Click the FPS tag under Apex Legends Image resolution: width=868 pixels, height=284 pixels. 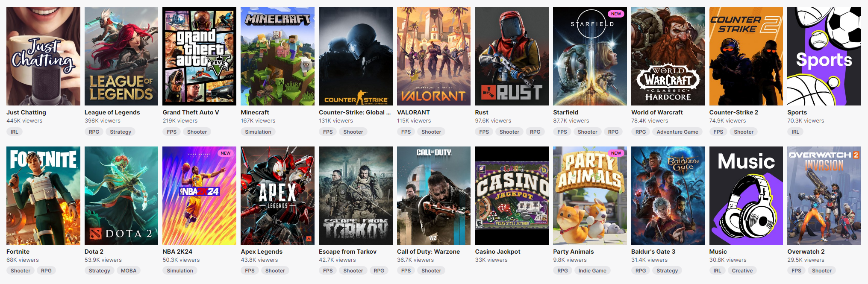coord(250,271)
